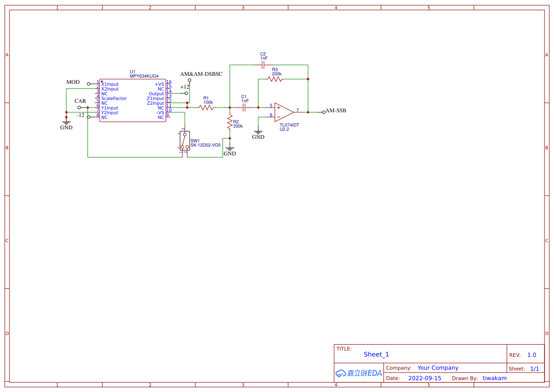Select the CAR input port label
Screen dimensions: 554x392
[x=80, y=101]
